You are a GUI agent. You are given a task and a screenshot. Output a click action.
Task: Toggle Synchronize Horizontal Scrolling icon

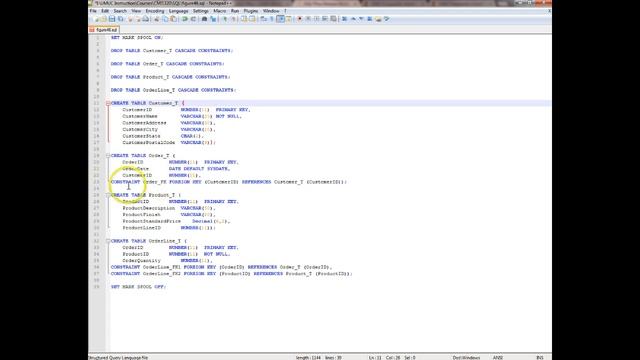[x=252, y=19]
